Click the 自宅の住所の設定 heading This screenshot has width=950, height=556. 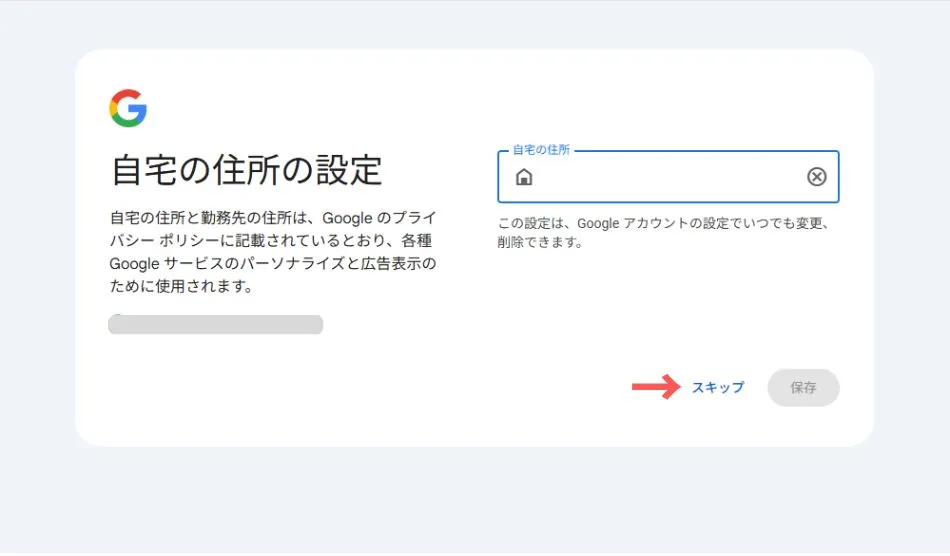[247, 170]
